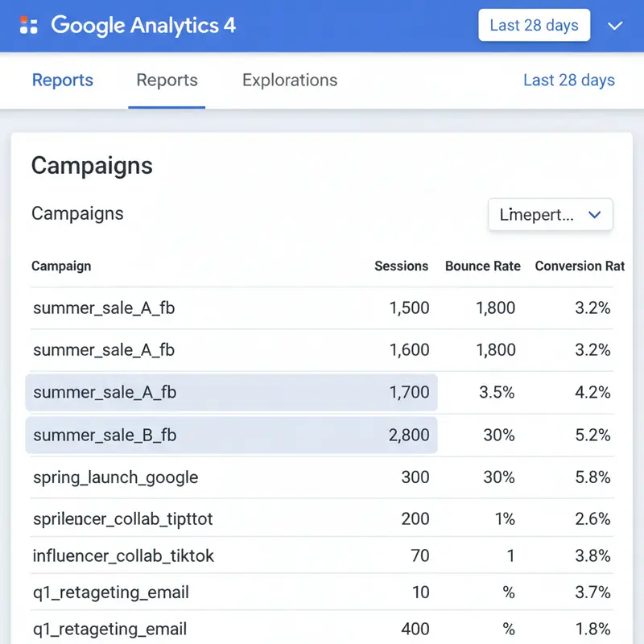
Task: Switch to the Explorations tab
Action: coord(289,80)
